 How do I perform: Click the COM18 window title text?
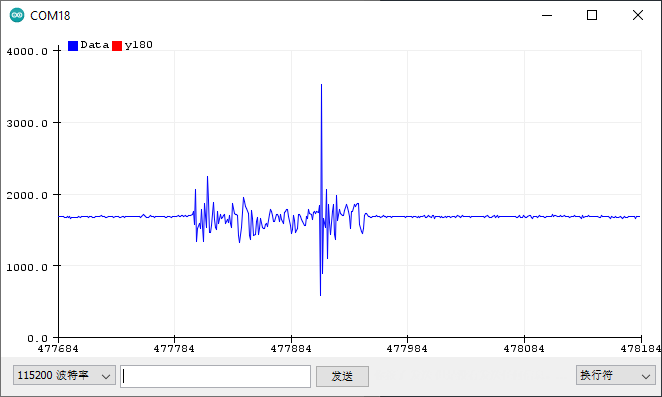[x=50, y=16]
